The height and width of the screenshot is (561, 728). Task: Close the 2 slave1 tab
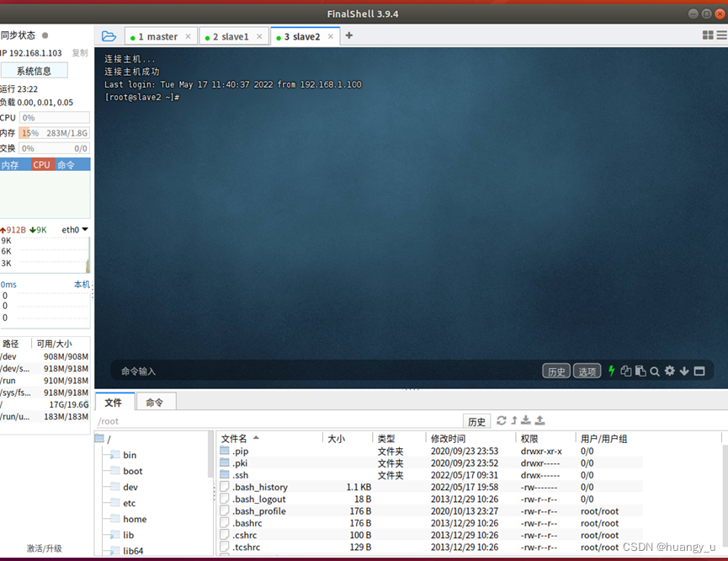click(x=259, y=36)
